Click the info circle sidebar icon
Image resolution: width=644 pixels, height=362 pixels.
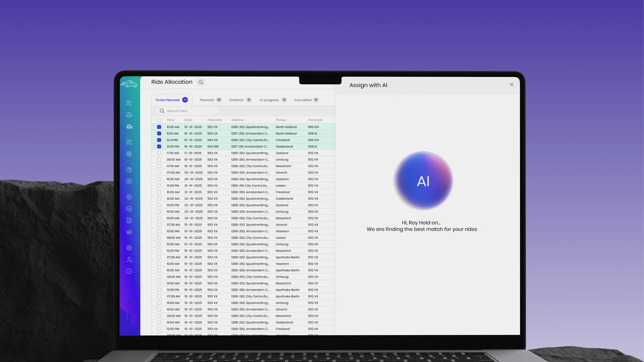click(129, 271)
